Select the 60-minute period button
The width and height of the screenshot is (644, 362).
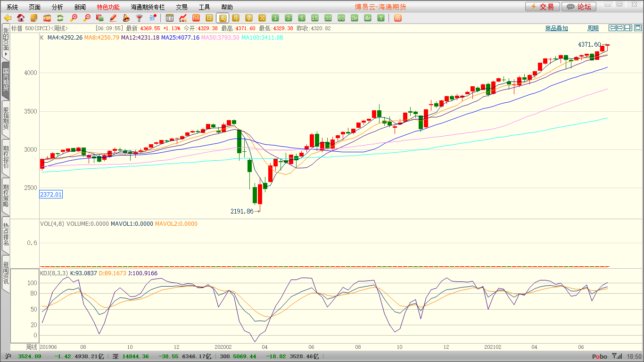(341, 18)
